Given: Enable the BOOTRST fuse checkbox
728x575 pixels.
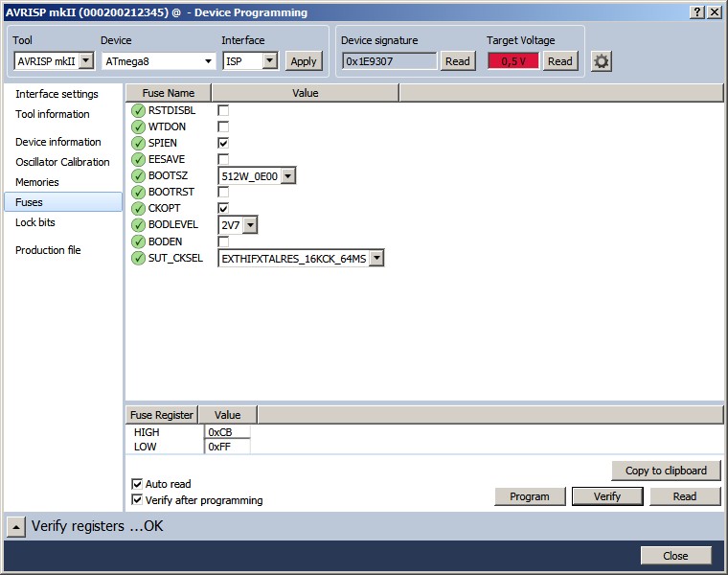Looking at the screenshot, I should [223, 192].
